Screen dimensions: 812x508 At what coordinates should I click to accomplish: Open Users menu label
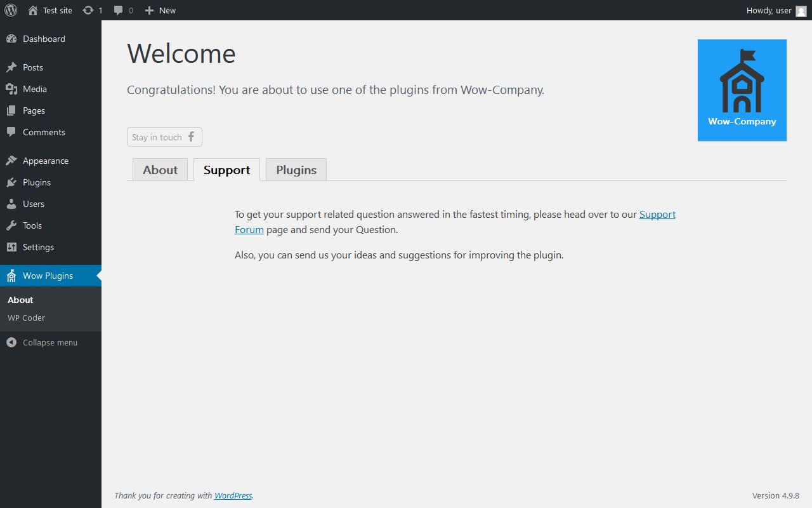coord(34,204)
